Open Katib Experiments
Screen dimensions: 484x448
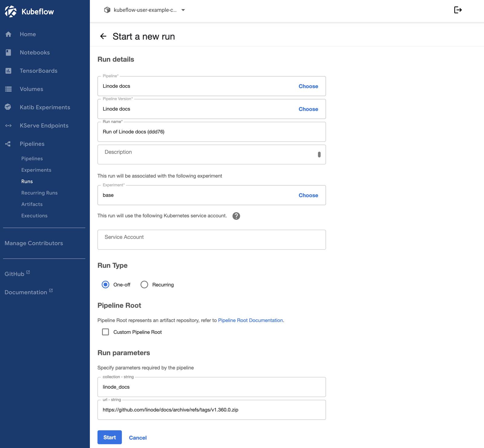coord(8,107)
